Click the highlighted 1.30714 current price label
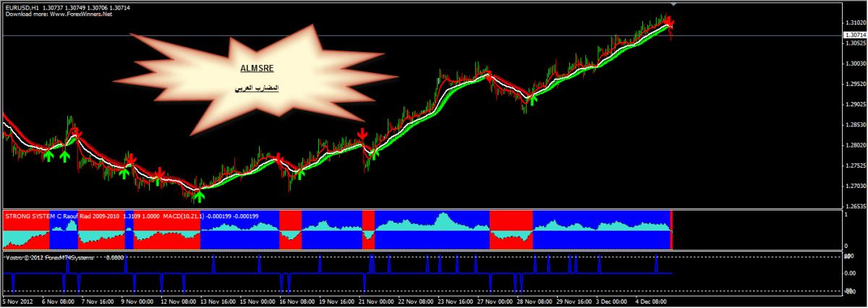 856,35
